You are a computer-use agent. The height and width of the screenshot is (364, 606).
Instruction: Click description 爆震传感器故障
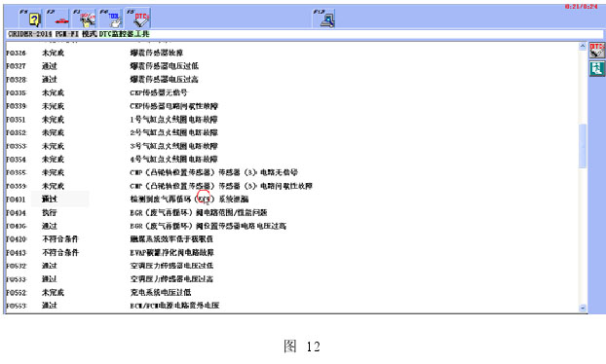coord(157,53)
